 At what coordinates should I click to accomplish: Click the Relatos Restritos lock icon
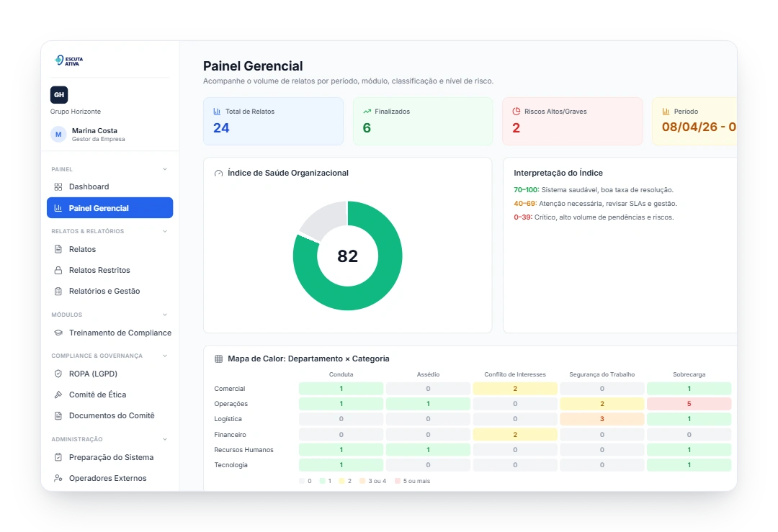[58, 270]
